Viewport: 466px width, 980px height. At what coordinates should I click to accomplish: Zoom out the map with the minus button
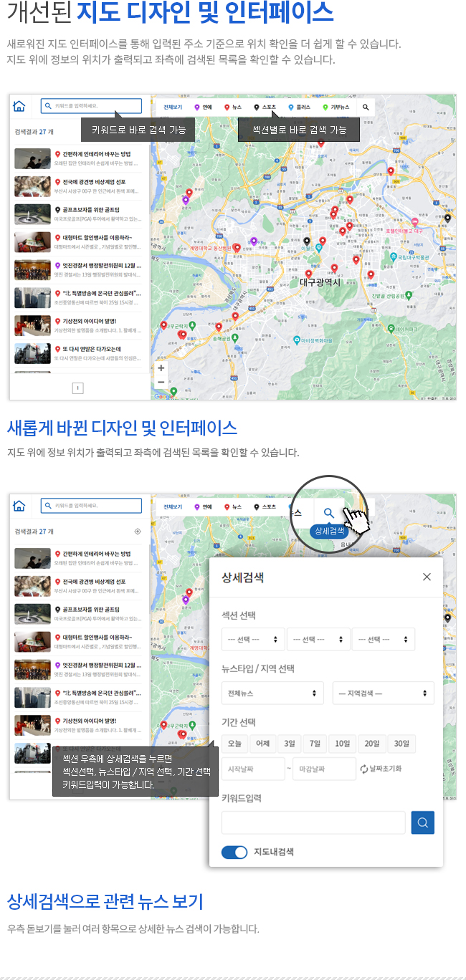click(161, 382)
